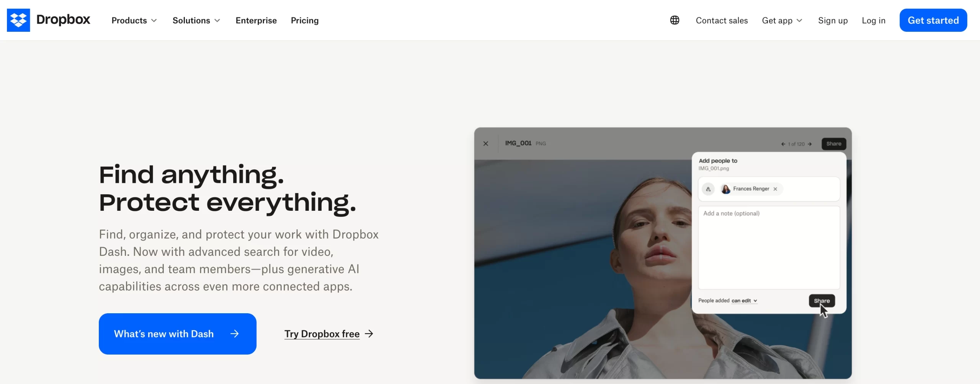Screen dimensions: 980x384
Task: Click the add people icon in share dialog
Action: [x=708, y=189]
